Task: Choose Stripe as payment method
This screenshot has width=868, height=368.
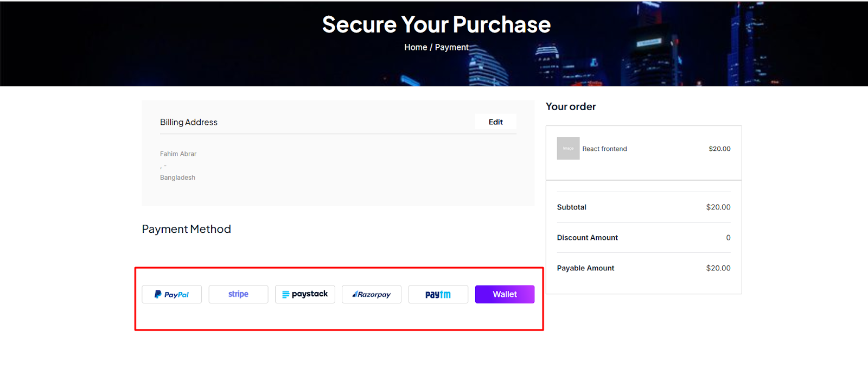Action: [238, 294]
